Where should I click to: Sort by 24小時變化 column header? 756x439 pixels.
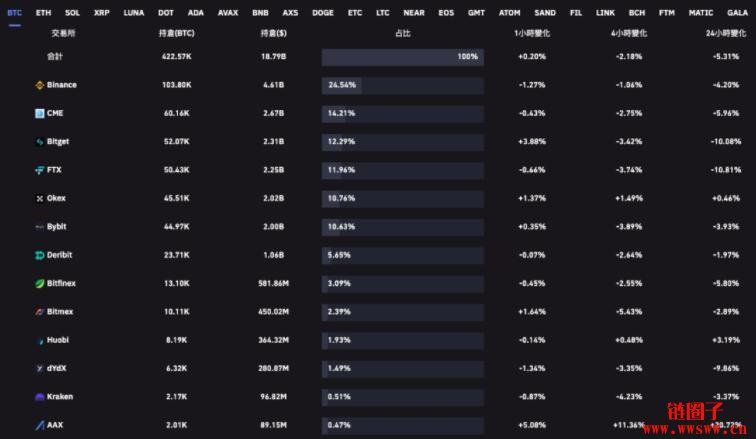726,33
